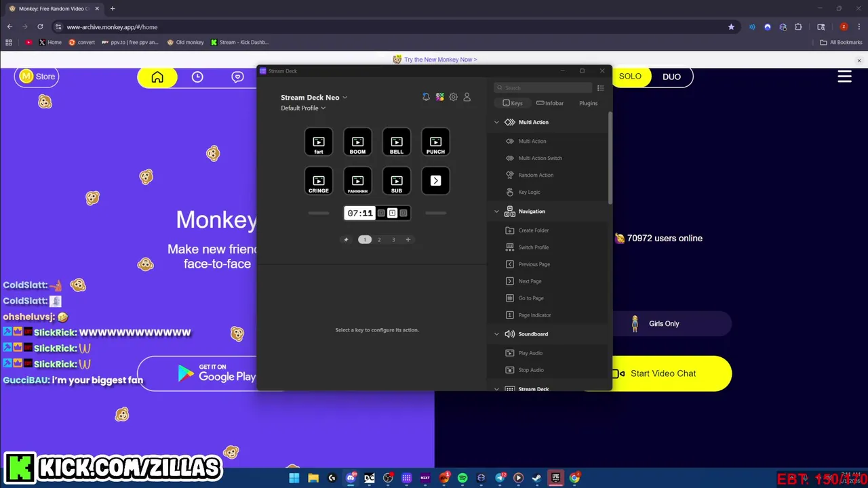Open Stream Deck Neo device dropdown

coord(314,98)
